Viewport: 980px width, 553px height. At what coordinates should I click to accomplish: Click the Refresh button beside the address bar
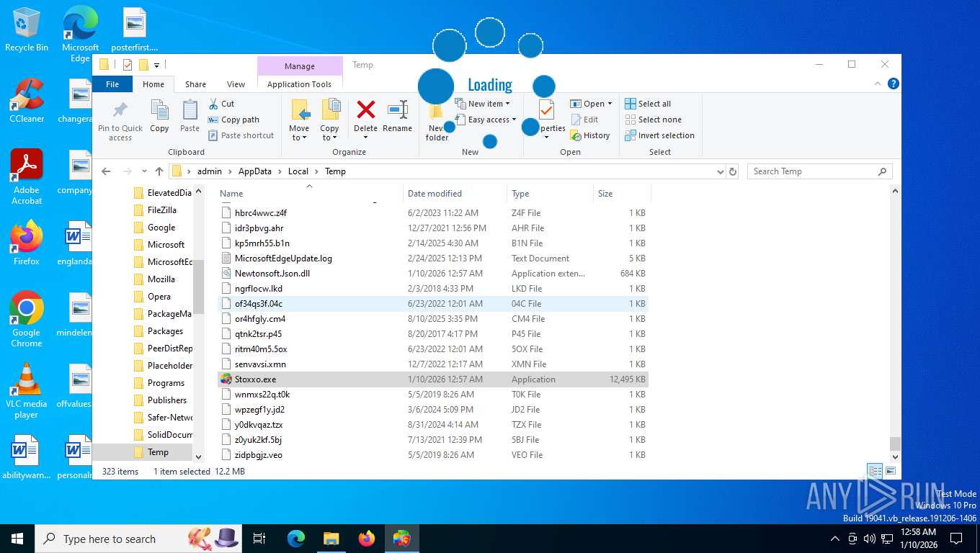click(x=733, y=171)
